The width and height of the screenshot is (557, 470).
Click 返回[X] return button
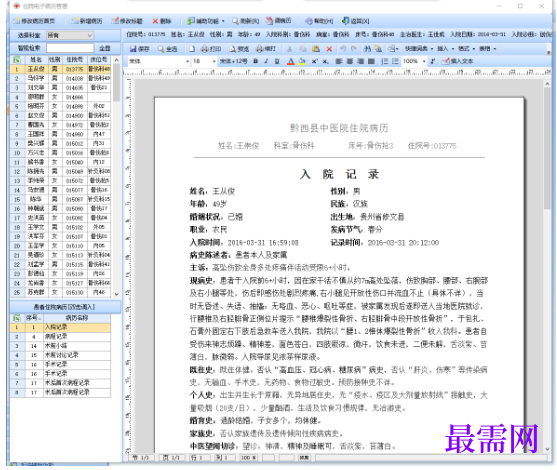click(x=356, y=21)
